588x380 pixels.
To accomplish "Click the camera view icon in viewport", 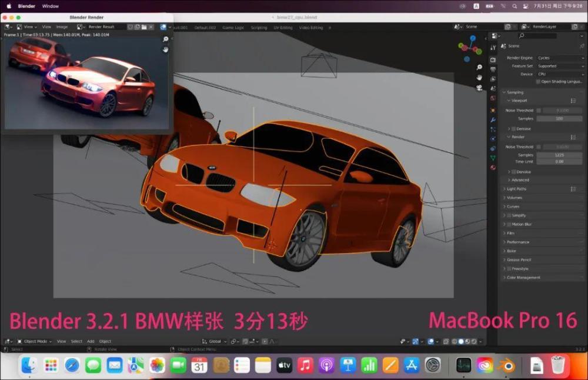I will (x=479, y=88).
